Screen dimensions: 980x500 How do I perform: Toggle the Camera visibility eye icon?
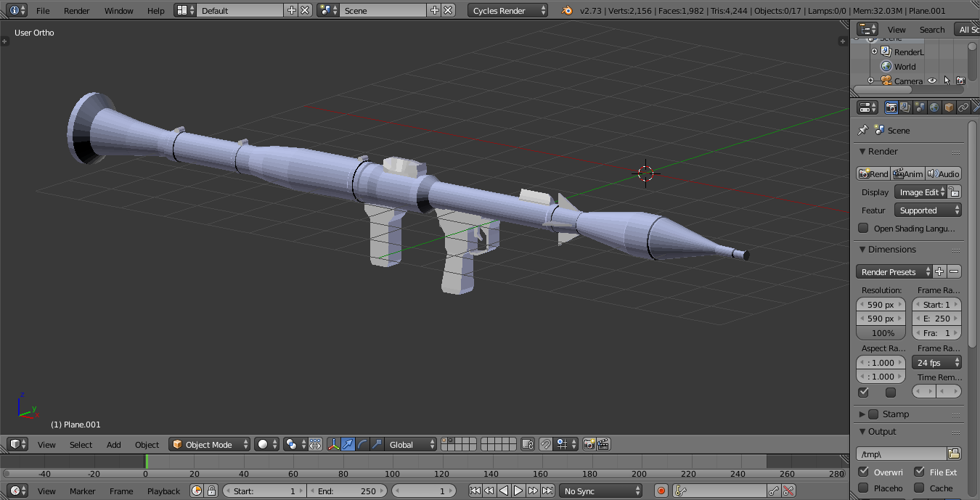932,81
